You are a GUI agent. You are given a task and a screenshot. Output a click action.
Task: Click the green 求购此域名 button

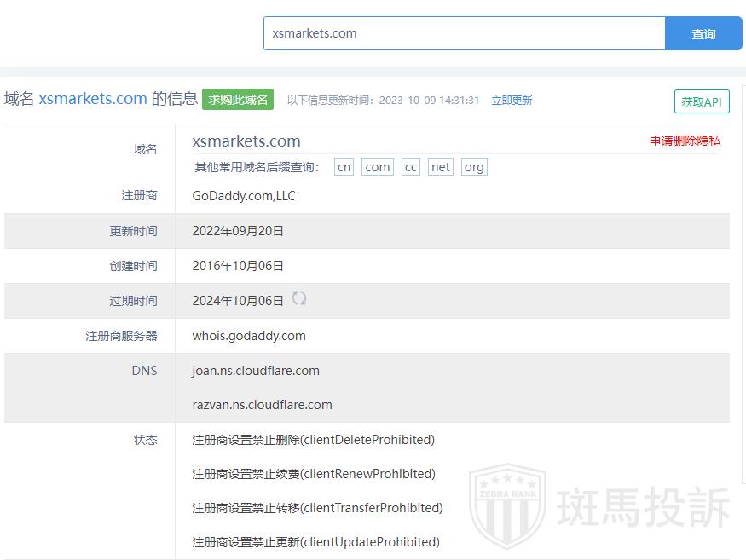tap(238, 100)
